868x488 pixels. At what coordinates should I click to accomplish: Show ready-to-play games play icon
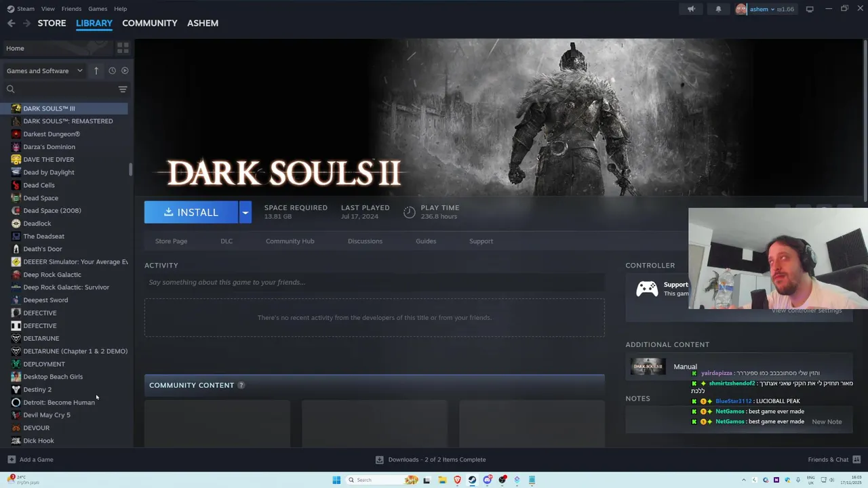(124, 70)
